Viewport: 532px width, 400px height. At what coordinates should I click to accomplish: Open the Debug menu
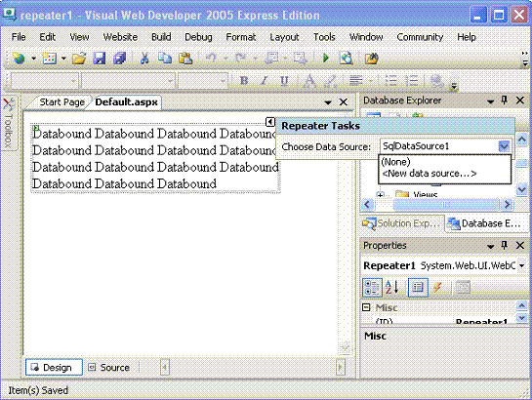click(x=198, y=37)
